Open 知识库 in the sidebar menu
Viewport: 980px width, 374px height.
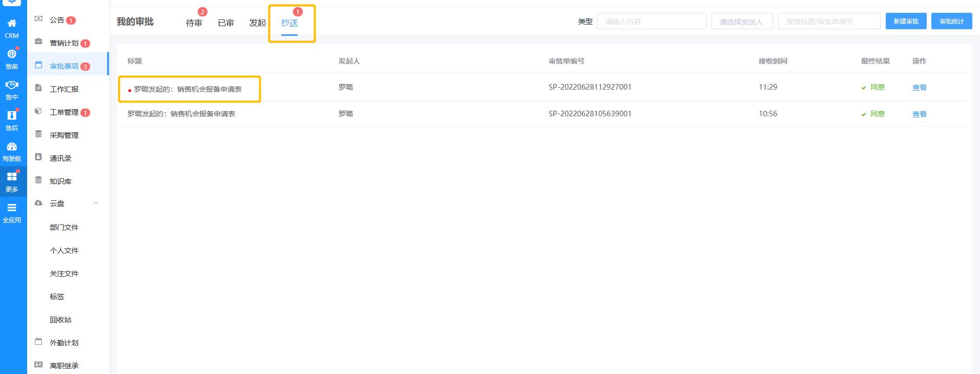coord(60,181)
